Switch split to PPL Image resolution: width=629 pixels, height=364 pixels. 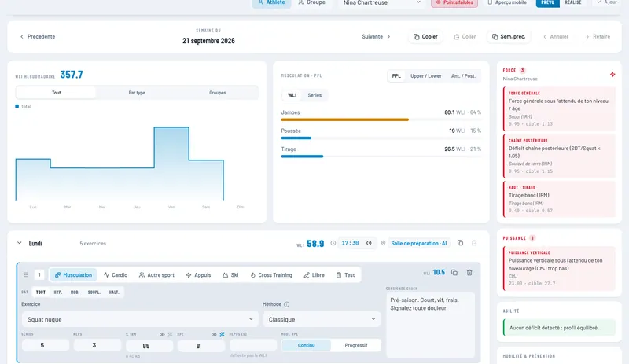pyautogui.click(x=396, y=75)
